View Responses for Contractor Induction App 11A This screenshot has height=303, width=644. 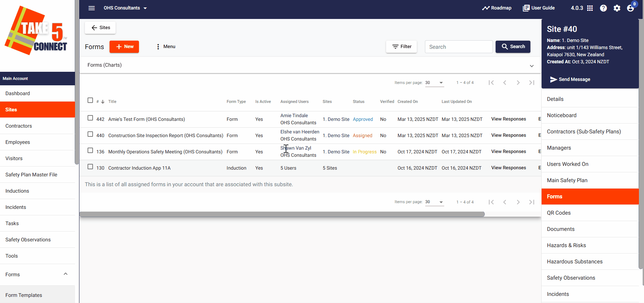(x=508, y=168)
